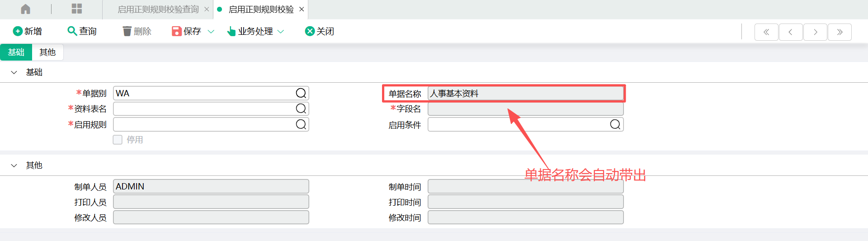This screenshot has width=868, height=241.
Task: Click the 查询 search toolbar button
Action: [82, 31]
